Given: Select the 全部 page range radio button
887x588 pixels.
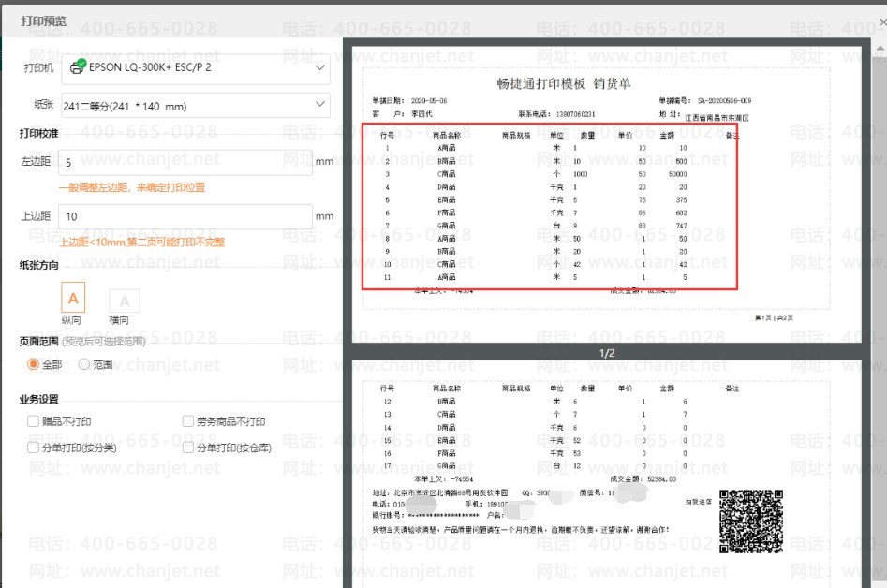Looking at the screenshot, I should click(x=34, y=364).
